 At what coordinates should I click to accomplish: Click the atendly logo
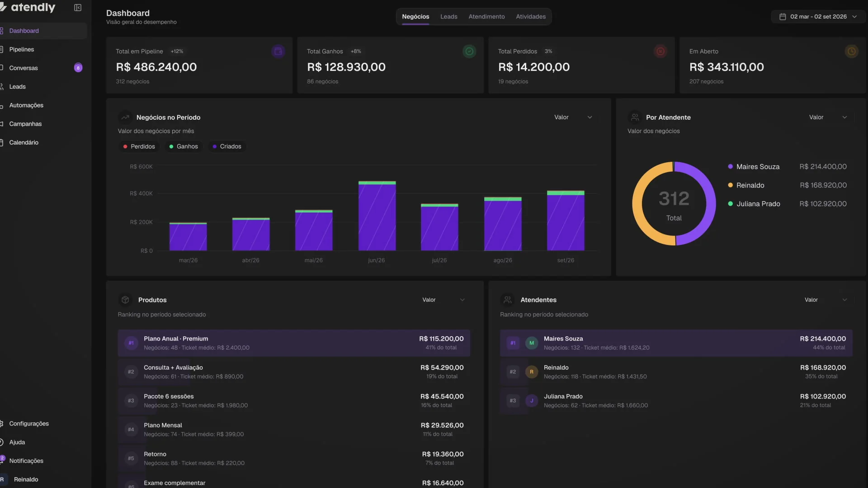pos(28,7)
